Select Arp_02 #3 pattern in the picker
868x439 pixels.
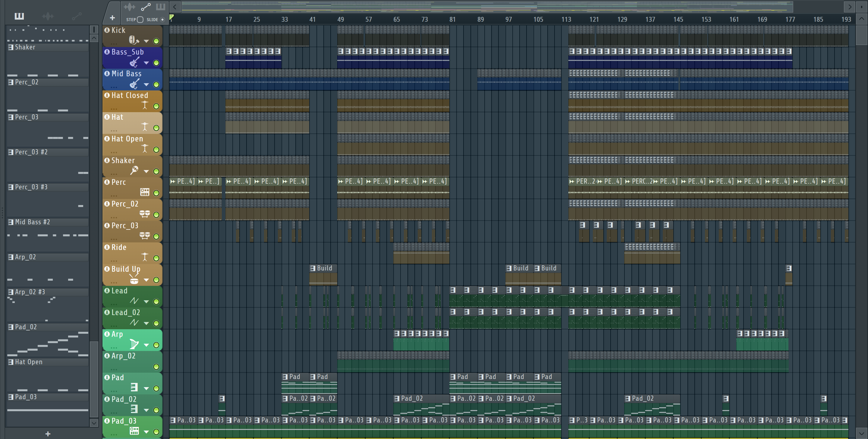coord(48,292)
